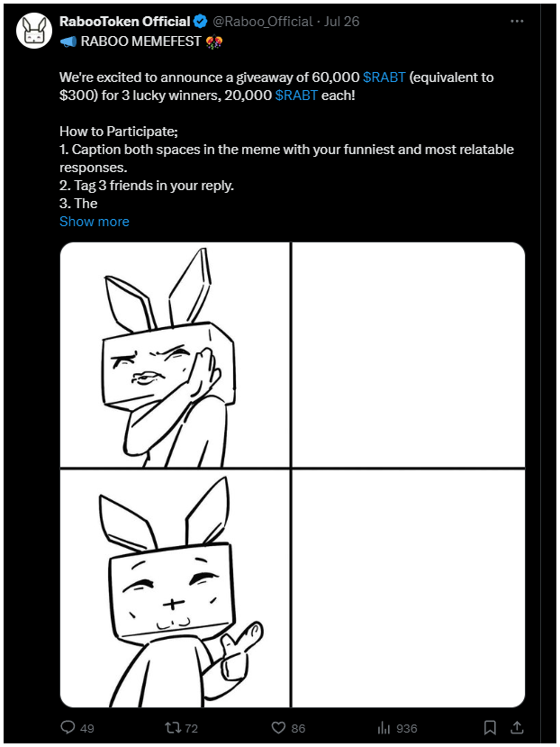This screenshot has height=747, width=560.
Task: Click the blank top-right meme space
Action: 409,355
